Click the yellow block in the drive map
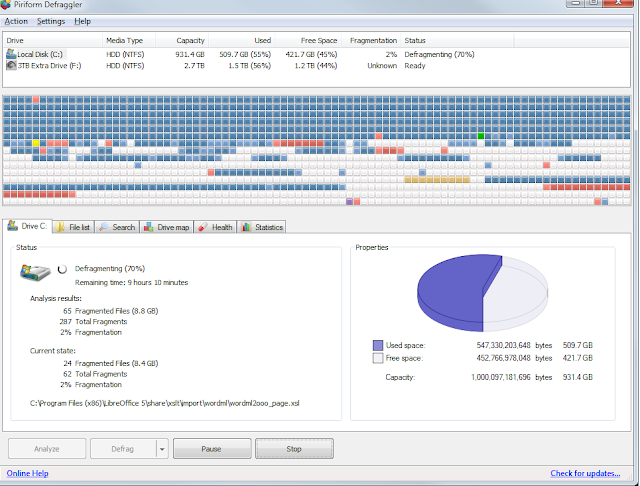The height and width of the screenshot is (486, 640). point(36,143)
